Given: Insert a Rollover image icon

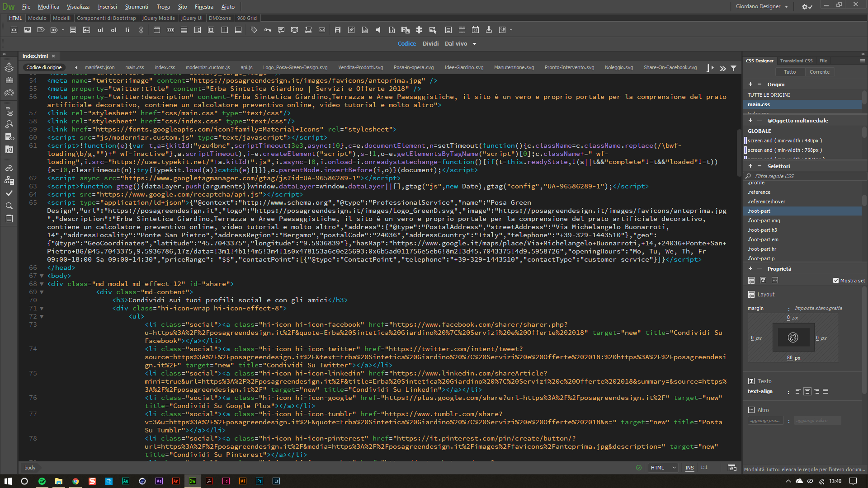Looking at the screenshot, I should pyautogui.click(x=433, y=30).
